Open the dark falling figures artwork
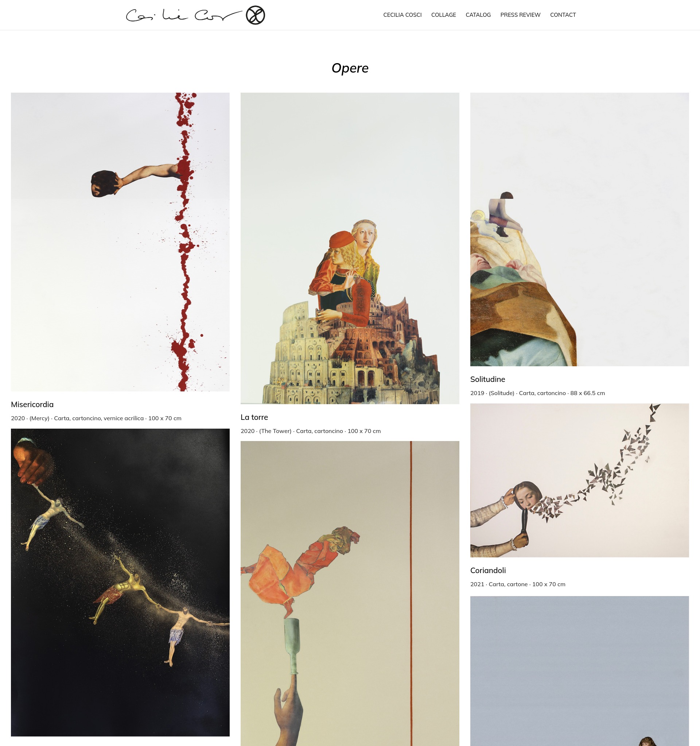Screen dimensions: 700x746 120,582
